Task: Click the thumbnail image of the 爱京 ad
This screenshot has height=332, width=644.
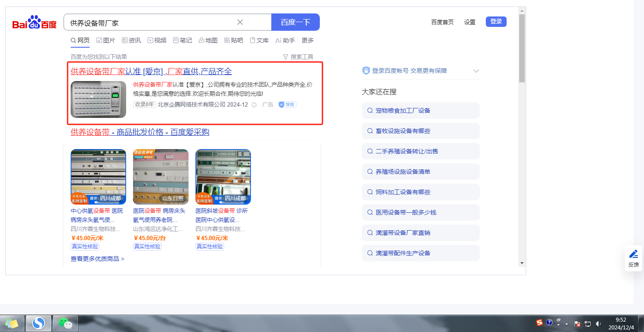Action: point(98,100)
